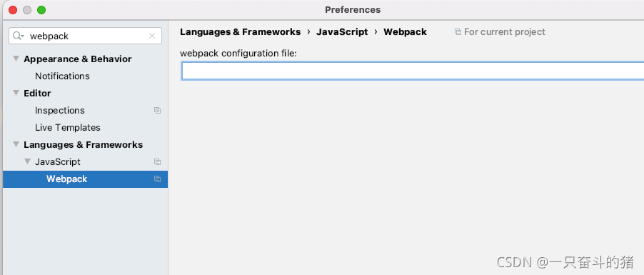
Task: Focus the webpack configuration file field
Action: tap(413, 71)
